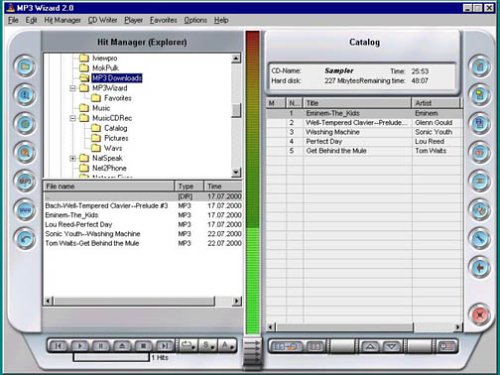Click the left-arrow round button in right sidebar

pos(479,267)
